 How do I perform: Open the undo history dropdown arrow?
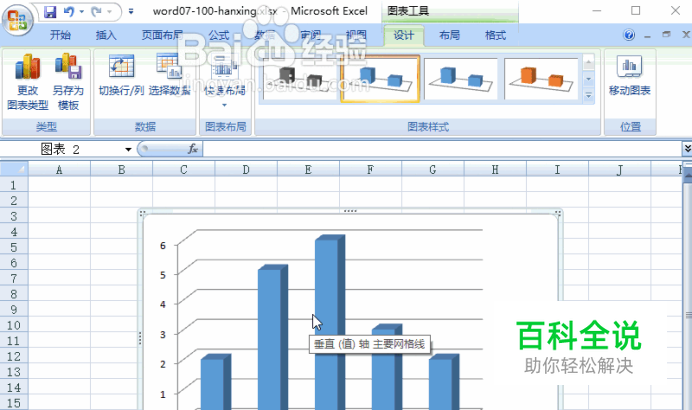click(x=82, y=12)
